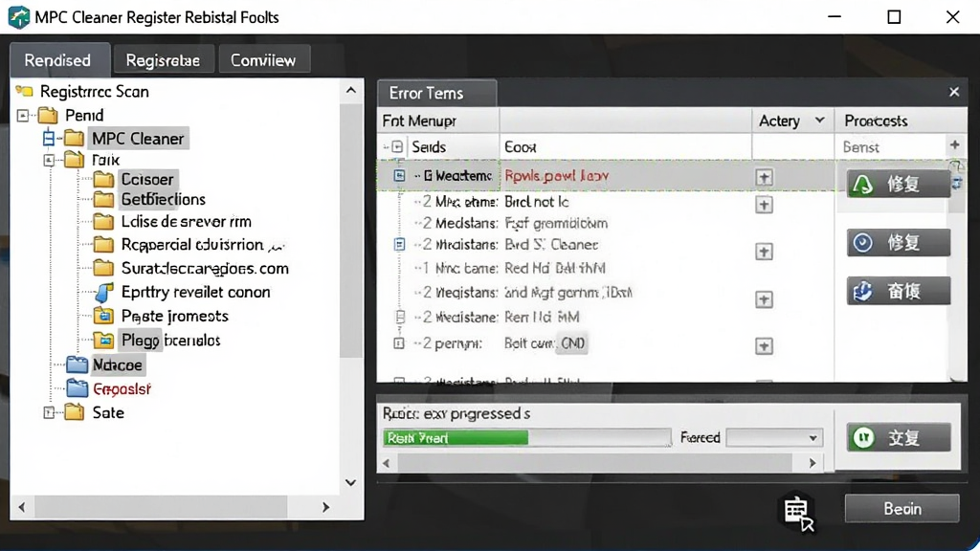
Task: Click the MPC Cleaner app logo in title bar
Action: [x=19, y=17]
